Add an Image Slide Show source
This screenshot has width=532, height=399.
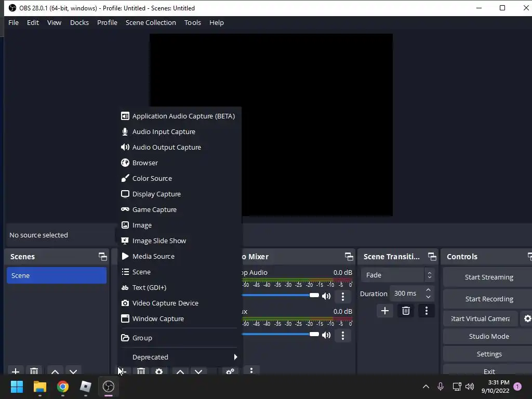tap(179, 241)
